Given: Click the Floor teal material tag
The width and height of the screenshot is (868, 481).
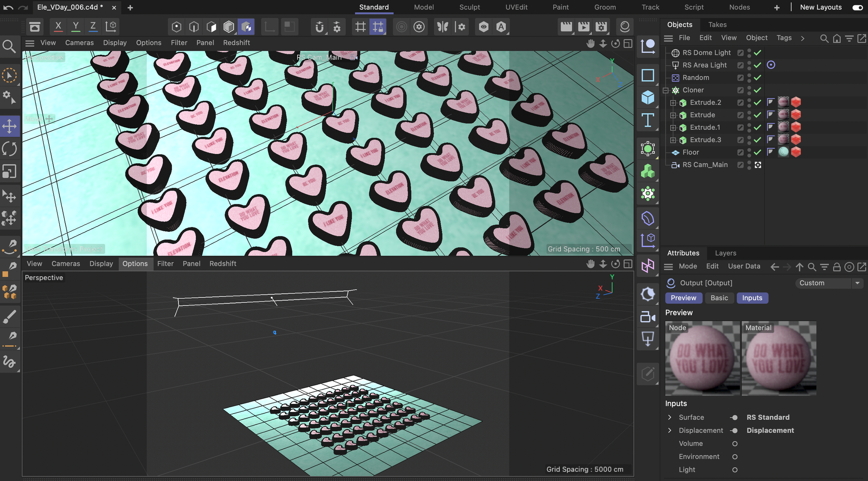Looking at the screenshot, I should [x=783, y=152].
